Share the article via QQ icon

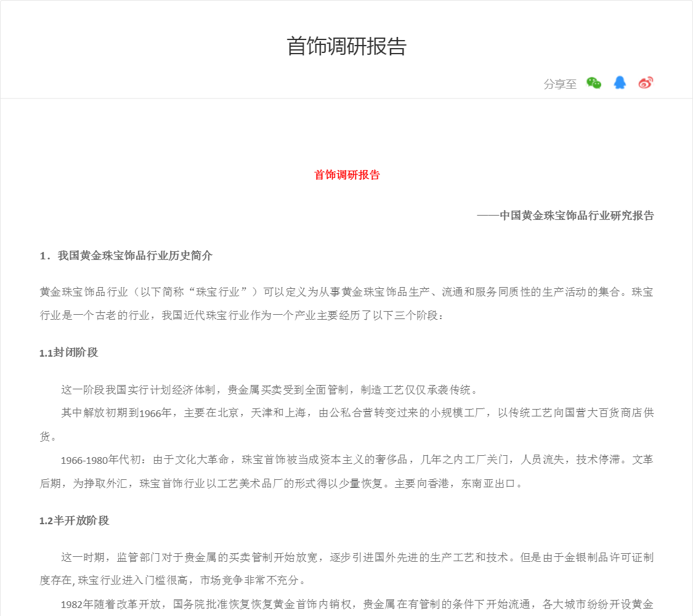[x=620, y=83]
